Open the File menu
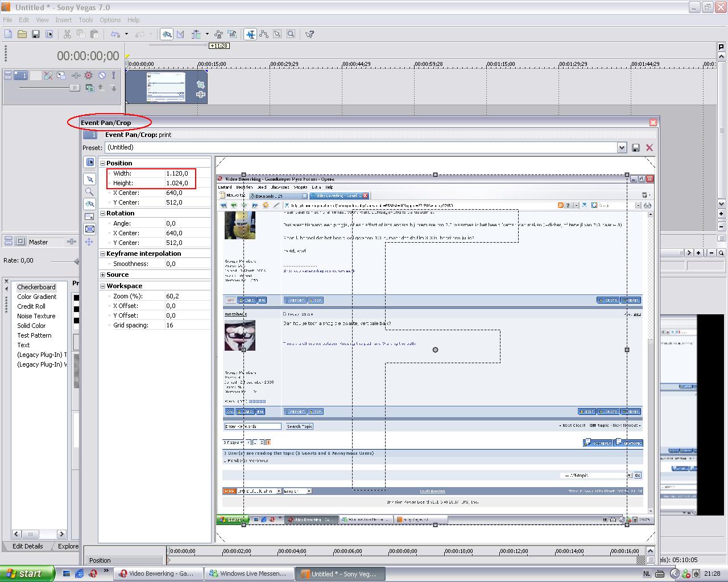This screenshot has width=728, height=582. pyautogui.click(x=7, y=20)
